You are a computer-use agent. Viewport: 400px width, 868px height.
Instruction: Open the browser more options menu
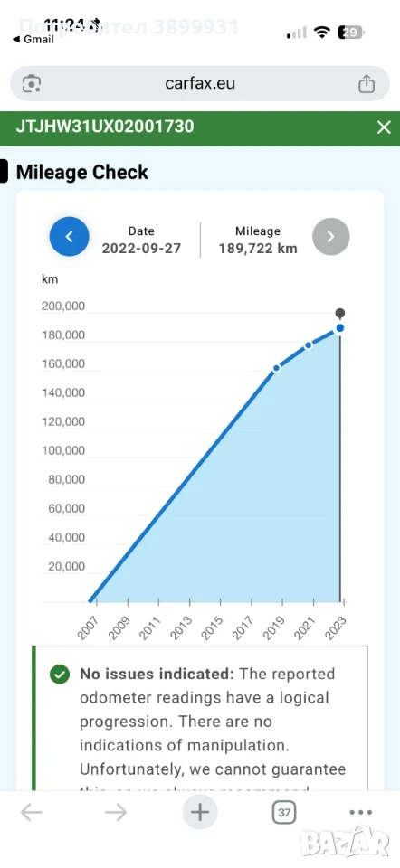[361, 813]
